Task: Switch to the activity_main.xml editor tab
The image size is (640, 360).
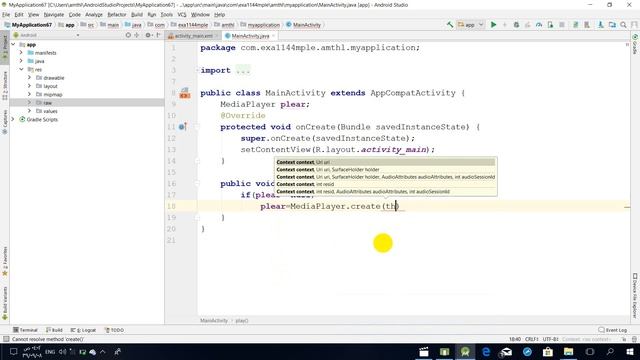Action: pyautogui.click(x=193, y=36)
